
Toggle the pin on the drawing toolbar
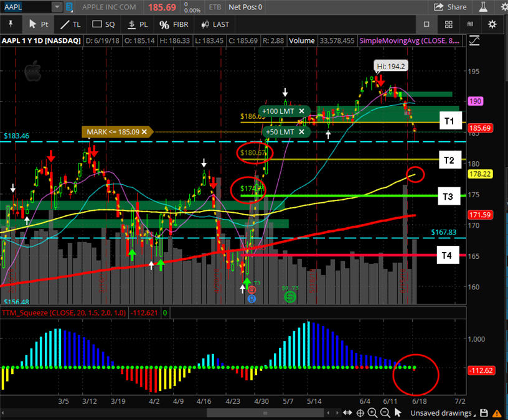[11, 24]
